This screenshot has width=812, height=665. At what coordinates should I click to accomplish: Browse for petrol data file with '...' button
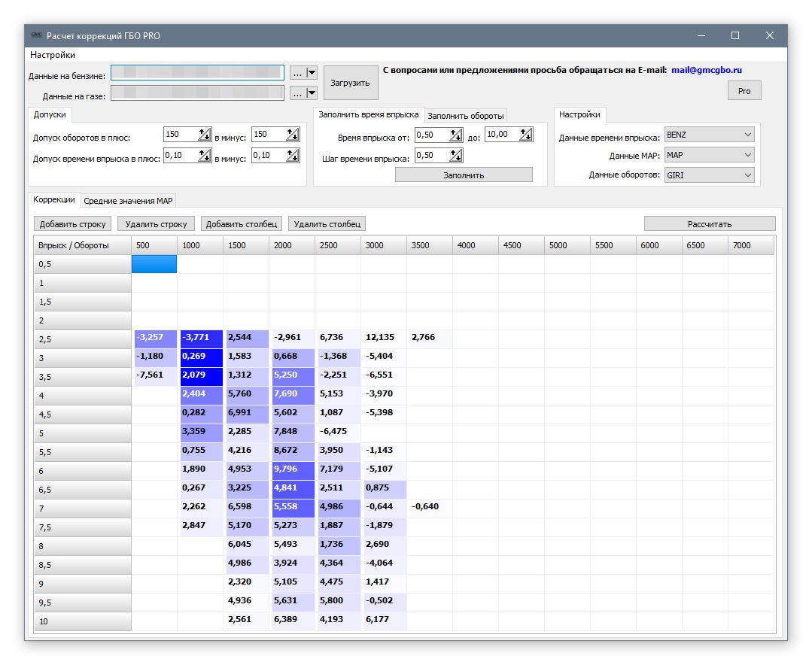tap(297, 73)
